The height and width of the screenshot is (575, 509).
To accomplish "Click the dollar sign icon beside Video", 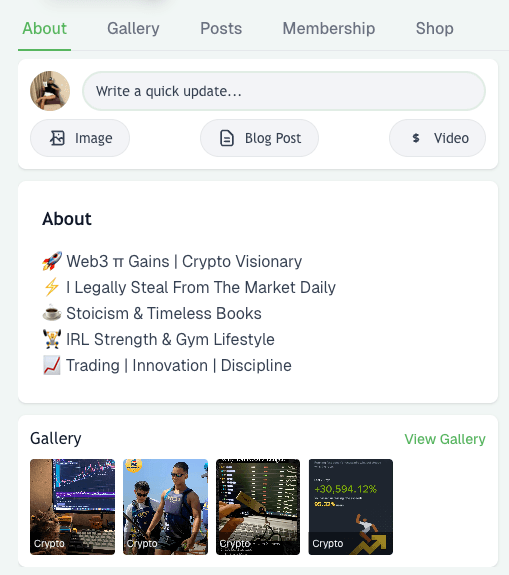I will point(415,138).
